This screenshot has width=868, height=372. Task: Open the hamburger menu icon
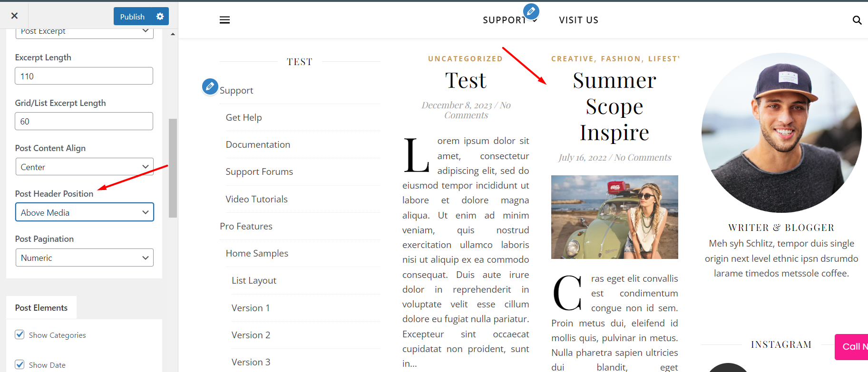click(x=224, y=20)
